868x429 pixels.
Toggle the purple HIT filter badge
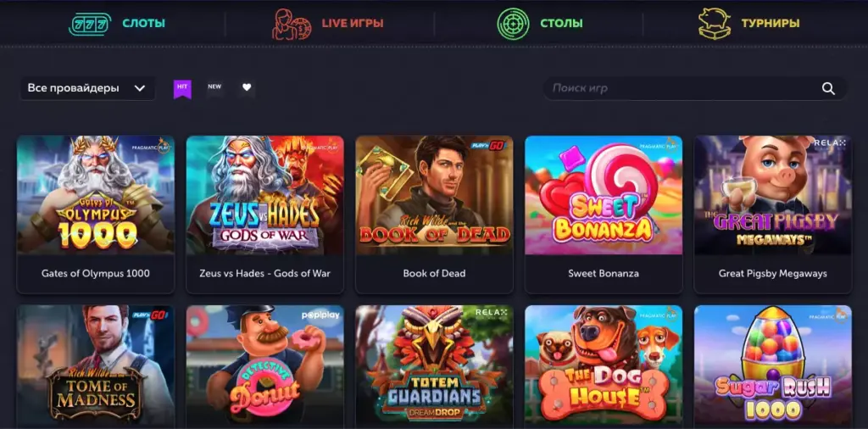click(183, 88)
